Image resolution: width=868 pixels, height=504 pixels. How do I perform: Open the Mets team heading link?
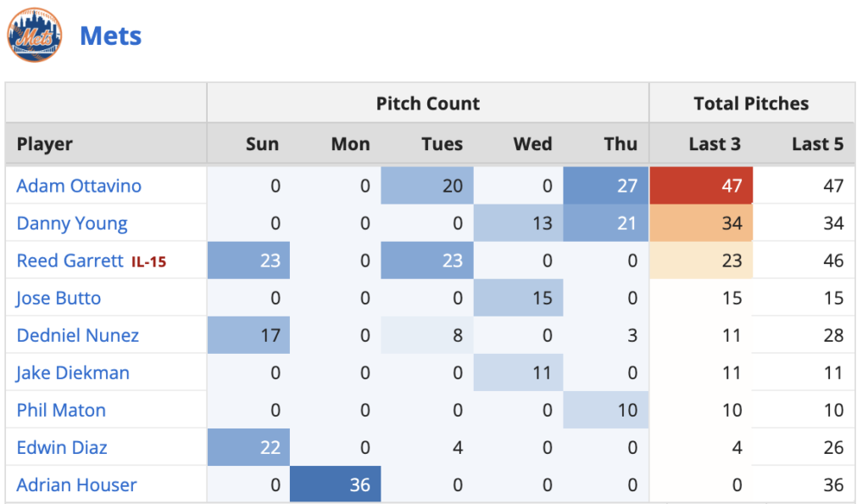click(x=110, y=36)
